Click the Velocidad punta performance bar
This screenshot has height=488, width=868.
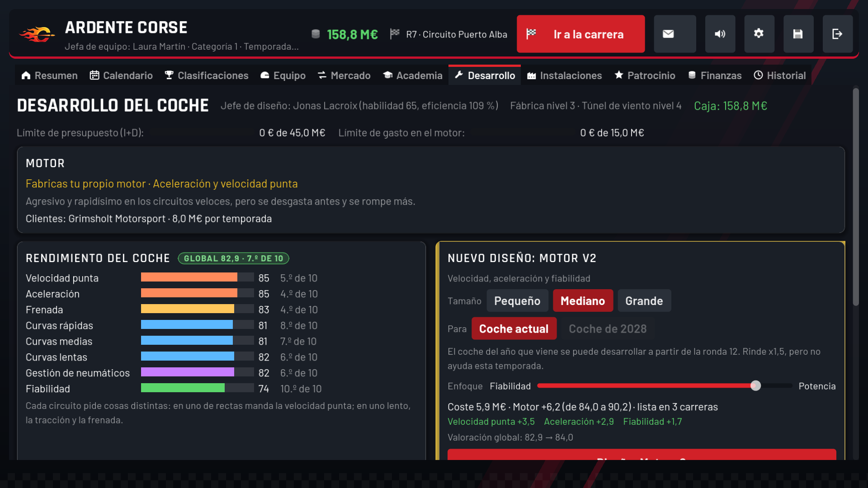pyautogui.click(x=197, y=277)
